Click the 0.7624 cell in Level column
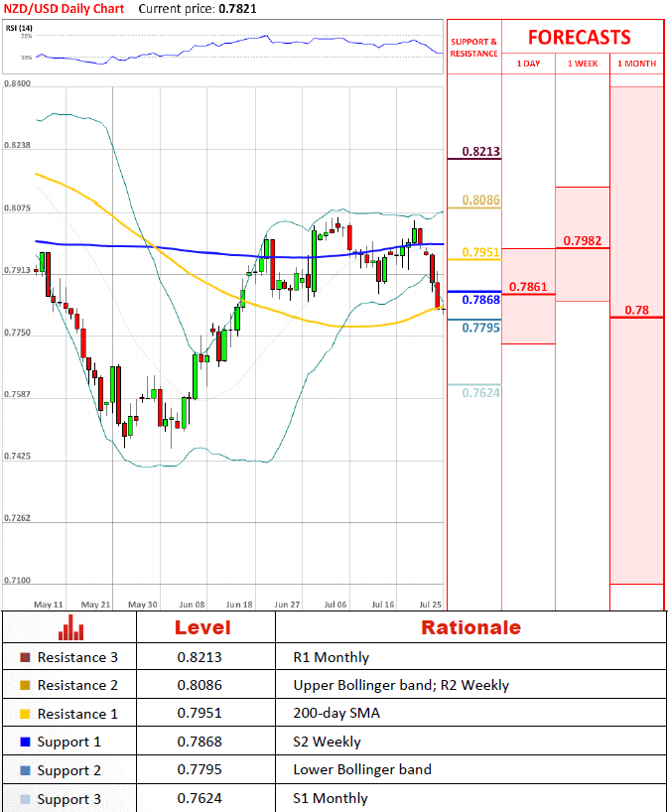The height and width of the screenshot is (812, 668). 200,798
